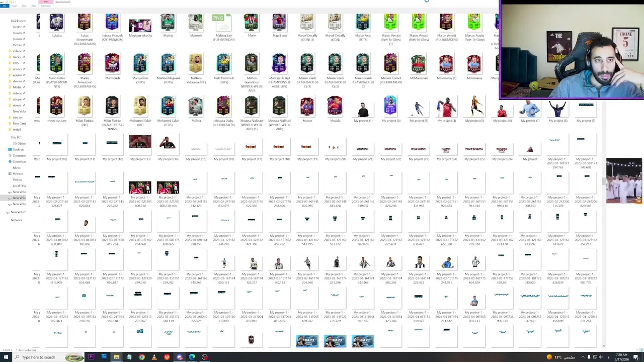This screenshot has width=644, height=362.
Task: Open Google Chrome from taskbar
Action: pos(141,357)
